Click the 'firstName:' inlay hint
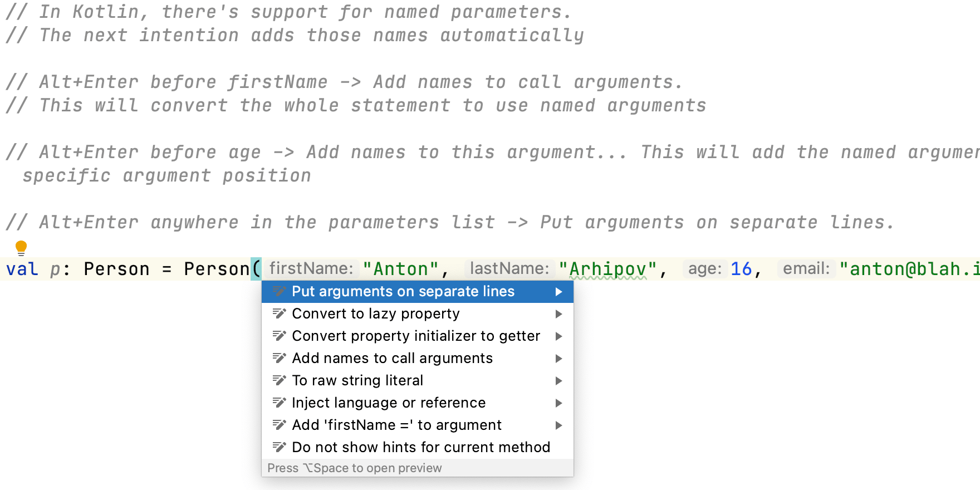Viewport: 980px width, 490px height. [x=311, y=269]
